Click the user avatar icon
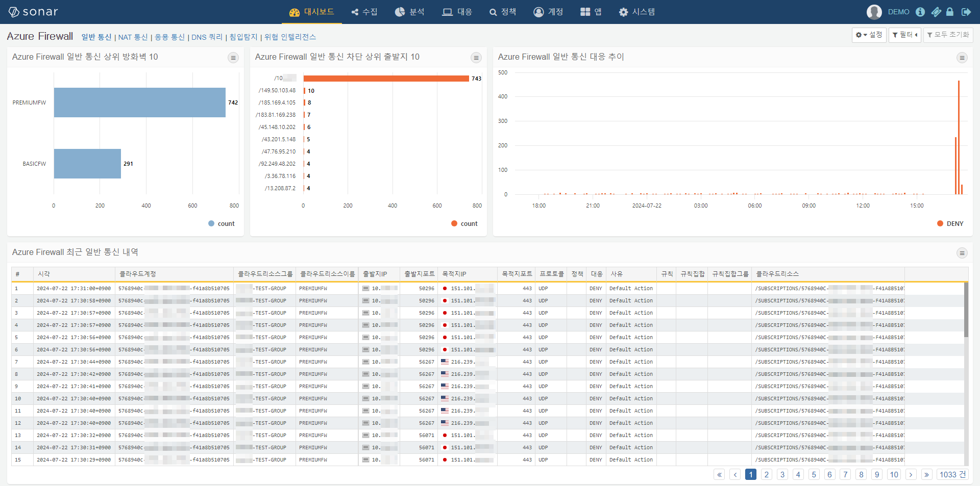 click(874, 12)
